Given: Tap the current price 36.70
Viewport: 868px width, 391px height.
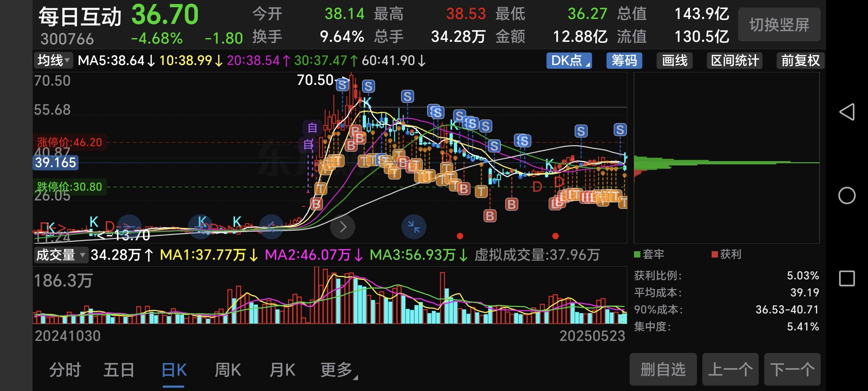Looking at the screenshot, I should (x=165, y=15).
